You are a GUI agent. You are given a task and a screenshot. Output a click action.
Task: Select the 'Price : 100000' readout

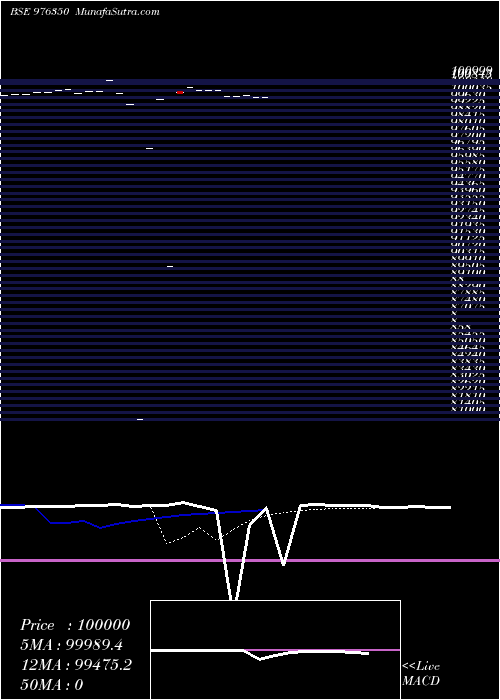point(75,625)
